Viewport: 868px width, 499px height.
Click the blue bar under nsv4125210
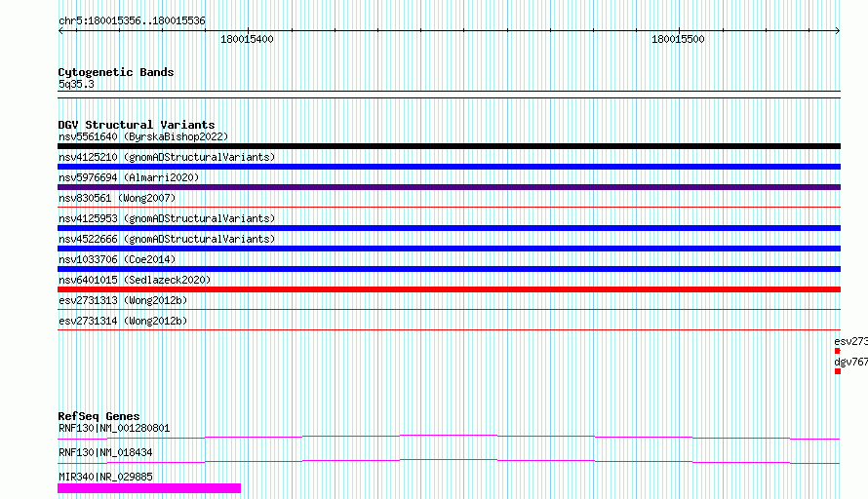click(449, 167)
